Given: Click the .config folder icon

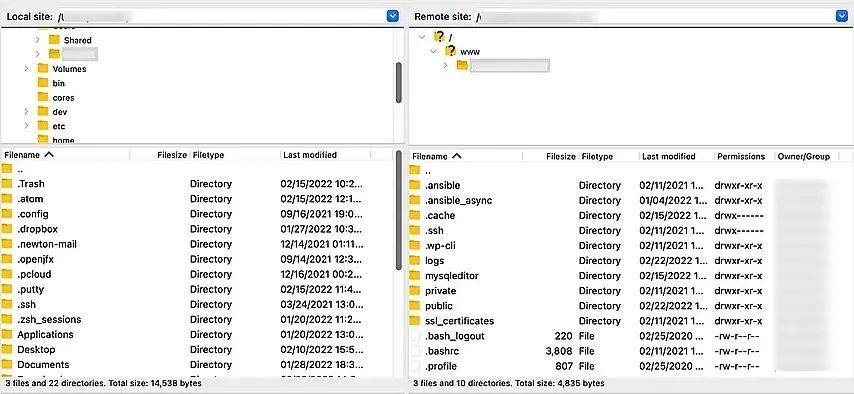Looking at the screenshot, I should point(7,214).
